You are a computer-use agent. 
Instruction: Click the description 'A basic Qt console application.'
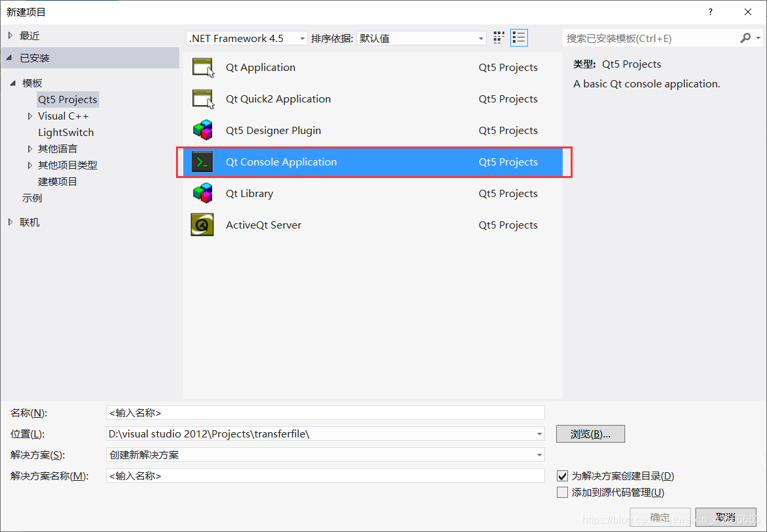click(647, 84)
